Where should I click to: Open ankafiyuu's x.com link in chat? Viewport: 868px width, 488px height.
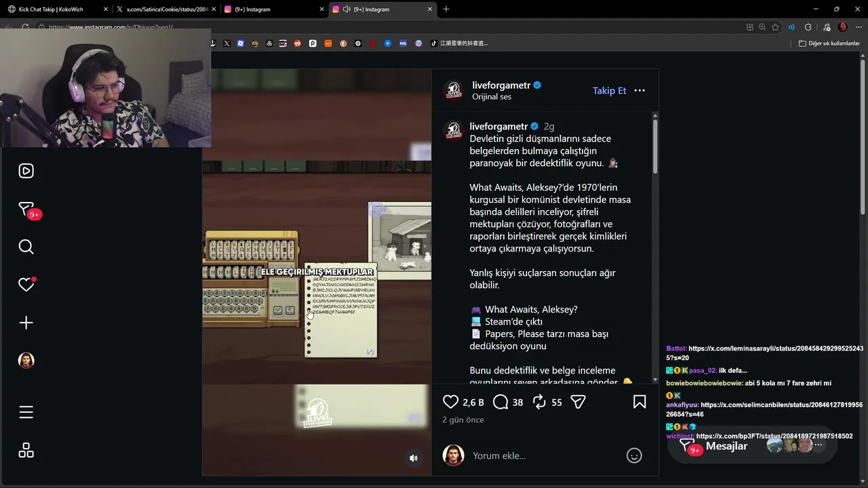pos(765,409)
